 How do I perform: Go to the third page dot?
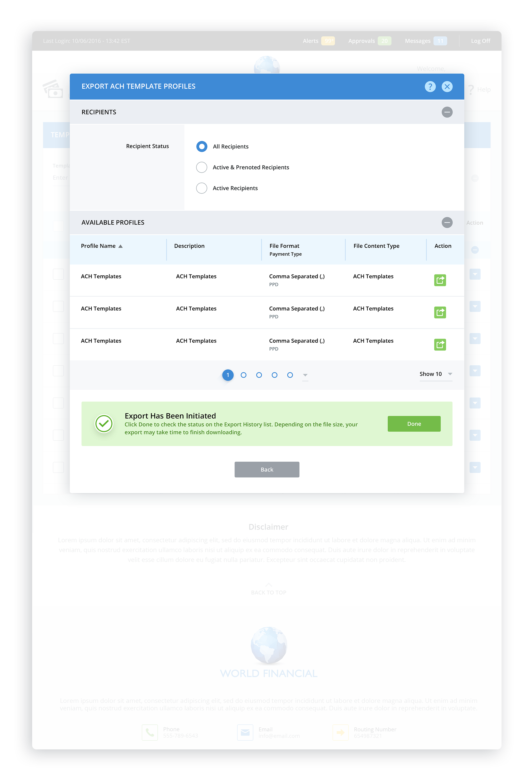[x=259, y=375]
